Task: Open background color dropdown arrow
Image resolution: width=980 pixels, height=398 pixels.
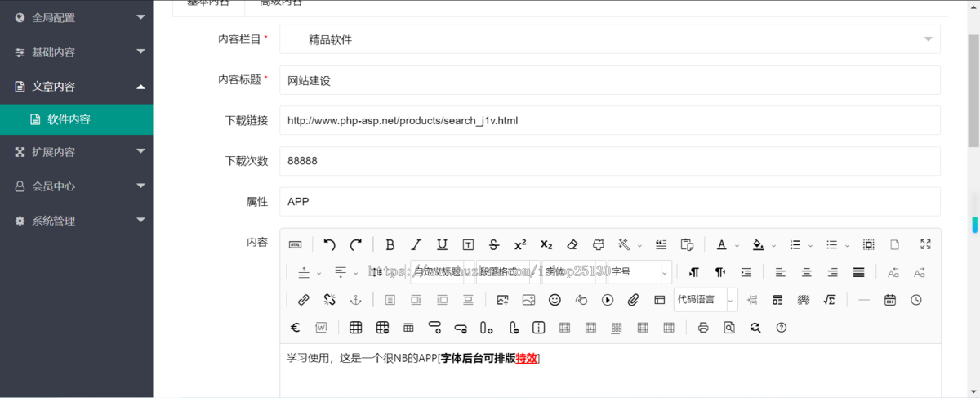Action: pos(773,245)
